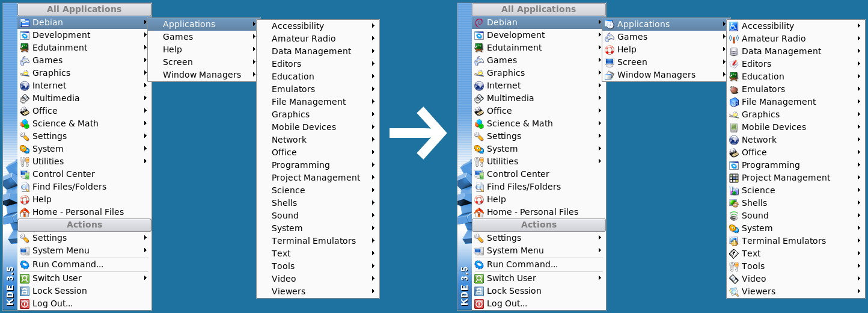Click the Debian swirl icon in right K menu
This screenshot has height=313, width=868.
coord(479,22)
